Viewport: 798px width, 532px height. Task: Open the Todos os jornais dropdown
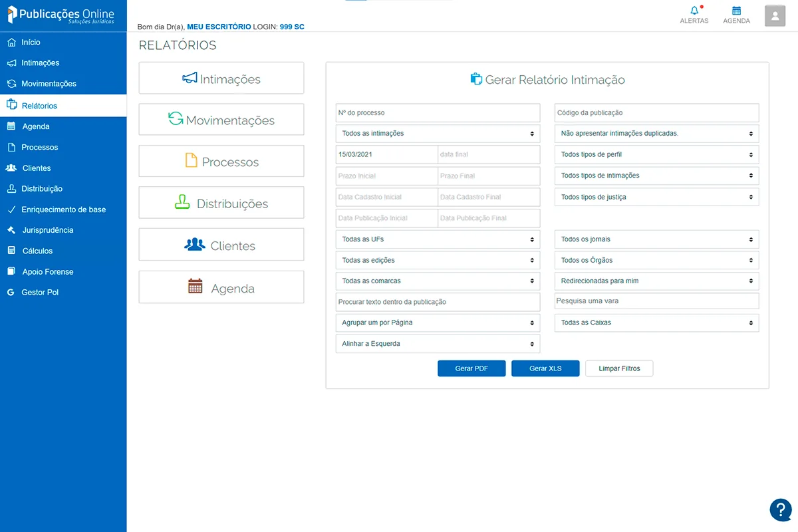pyautogui.click(x=656, y=239)
